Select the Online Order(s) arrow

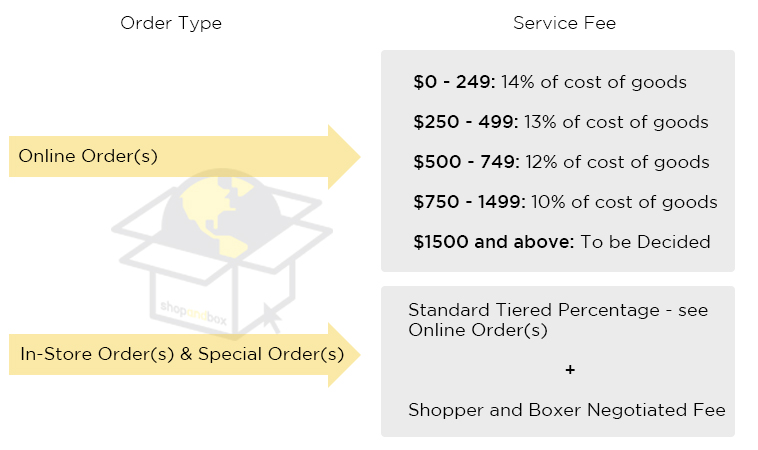coord(180,157)
